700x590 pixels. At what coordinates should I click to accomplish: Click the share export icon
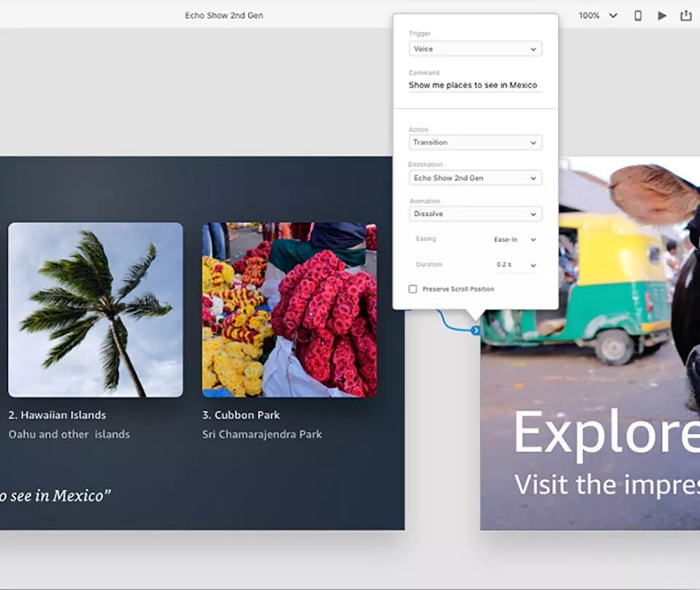click(x=685, y=15)
